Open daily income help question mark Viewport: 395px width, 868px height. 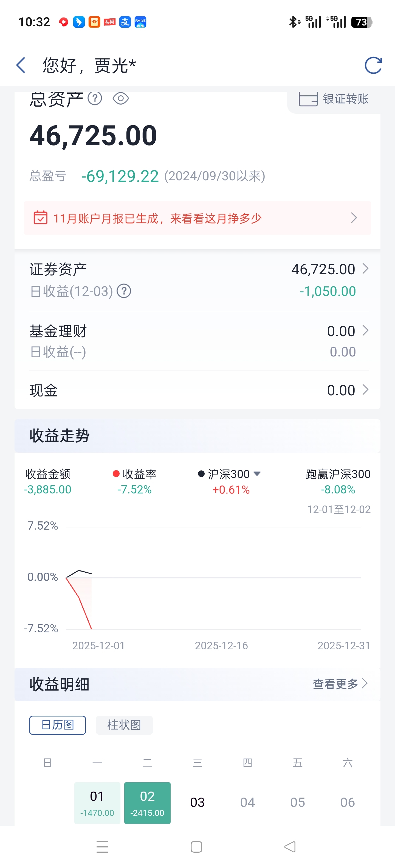(124, 291)
